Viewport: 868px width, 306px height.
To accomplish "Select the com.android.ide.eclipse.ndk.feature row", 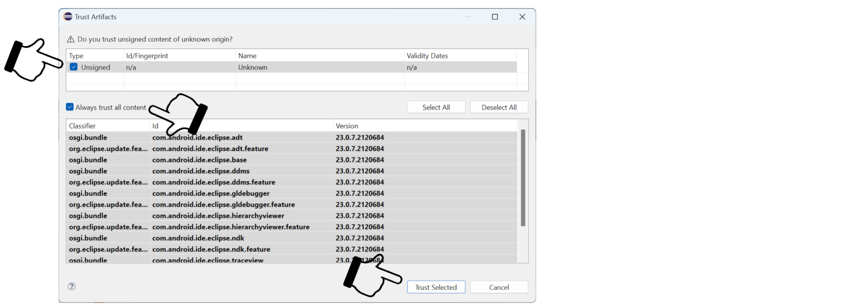I will [292, 249].
